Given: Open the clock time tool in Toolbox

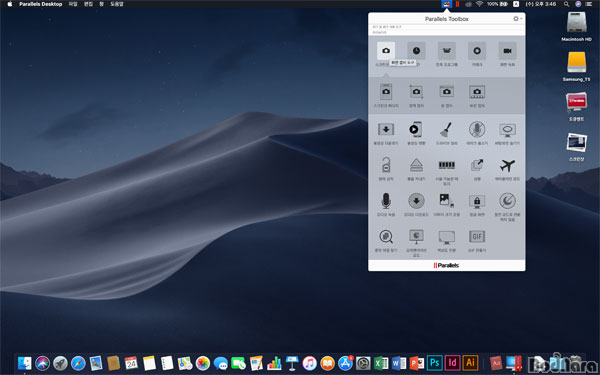Looking at the screenshot, I should [x=416, y=51].
